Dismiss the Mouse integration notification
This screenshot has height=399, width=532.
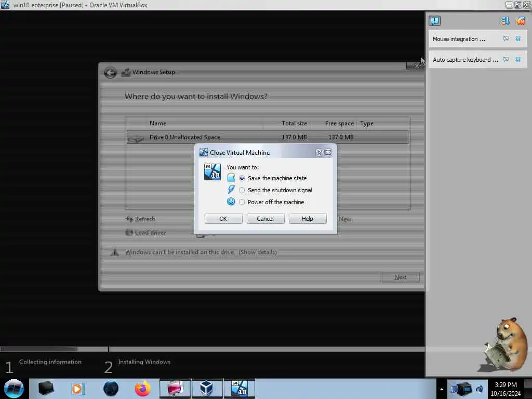click(518, 38)
